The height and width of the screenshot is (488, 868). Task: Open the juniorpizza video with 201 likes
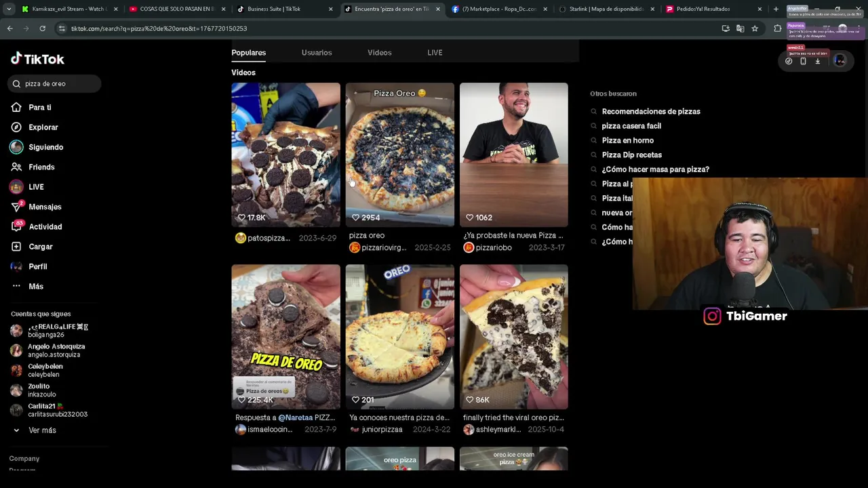click(x=399, y=337)
